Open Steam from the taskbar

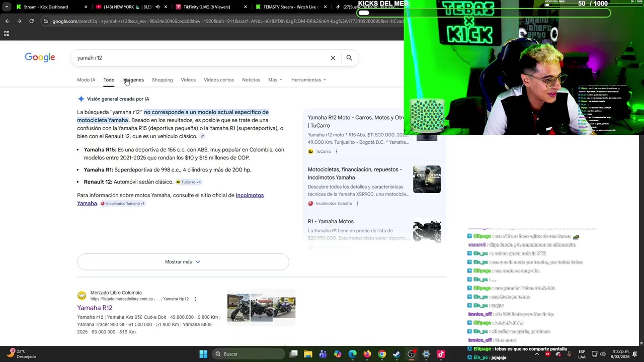(x=396, y=354)
